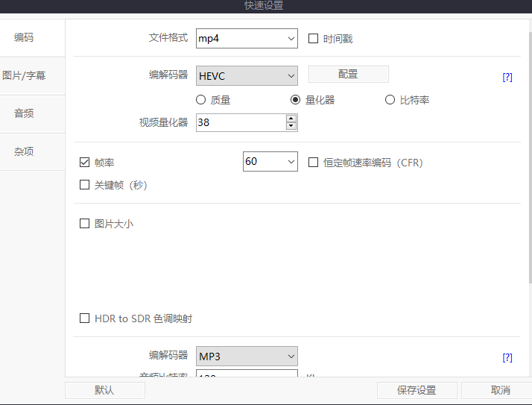Decrease 视频量化器 value with down arrow
This screenshot has height=405, width=532.
click(291, 126)
